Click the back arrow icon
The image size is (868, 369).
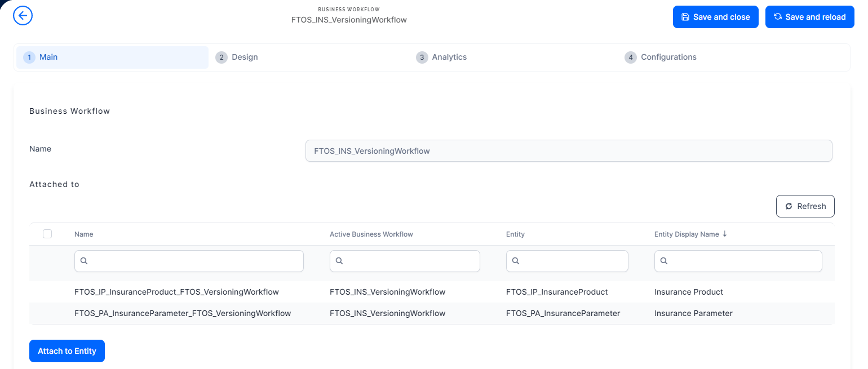tap(23, 15)
